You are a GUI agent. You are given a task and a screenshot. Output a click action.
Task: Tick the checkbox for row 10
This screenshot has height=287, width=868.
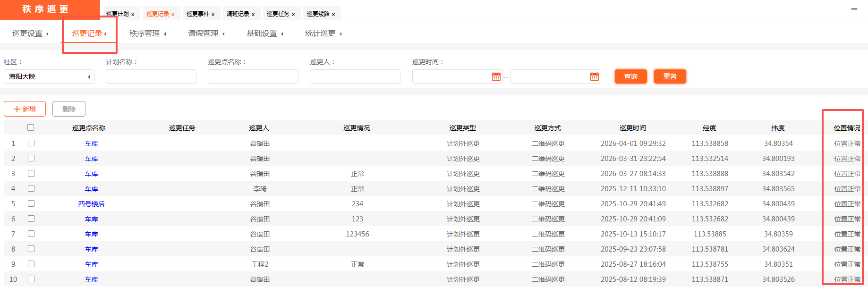(x=31, y=279)
